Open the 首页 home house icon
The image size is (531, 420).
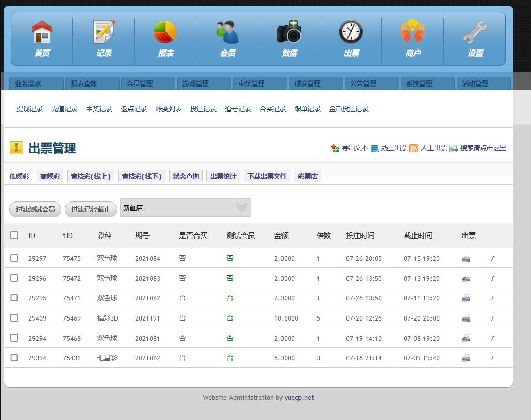point(42,32)
